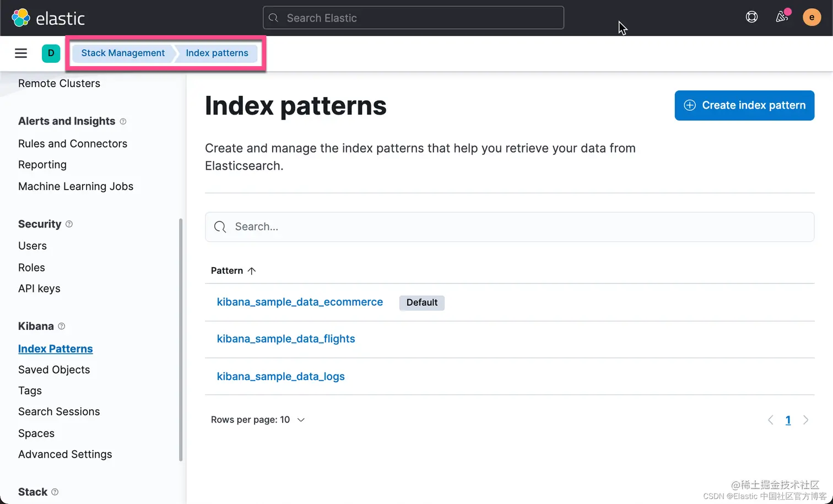The width and height of the screenshot is (833, 504).
Task: Click the info icon beside Stack heading
Action: (x=55, y=492)
